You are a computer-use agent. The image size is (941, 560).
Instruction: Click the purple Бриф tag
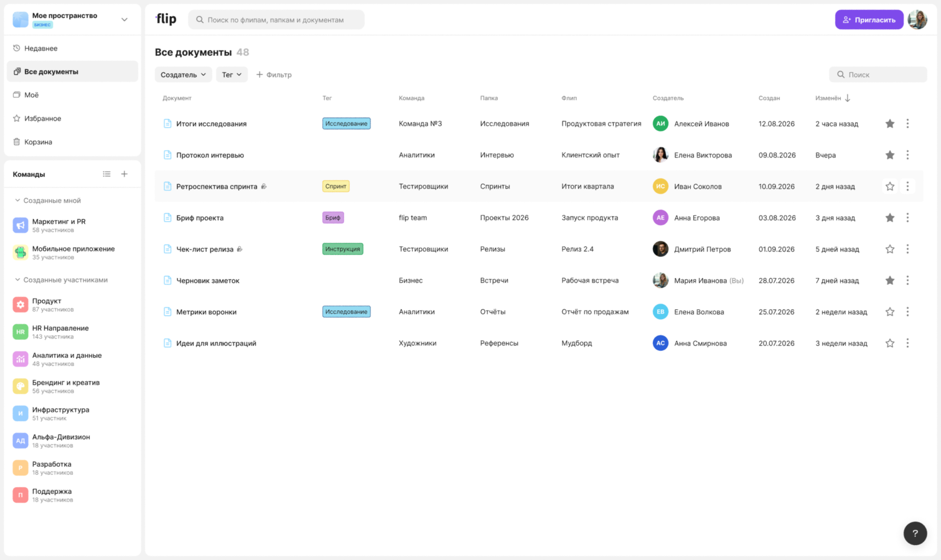(333, 218)
